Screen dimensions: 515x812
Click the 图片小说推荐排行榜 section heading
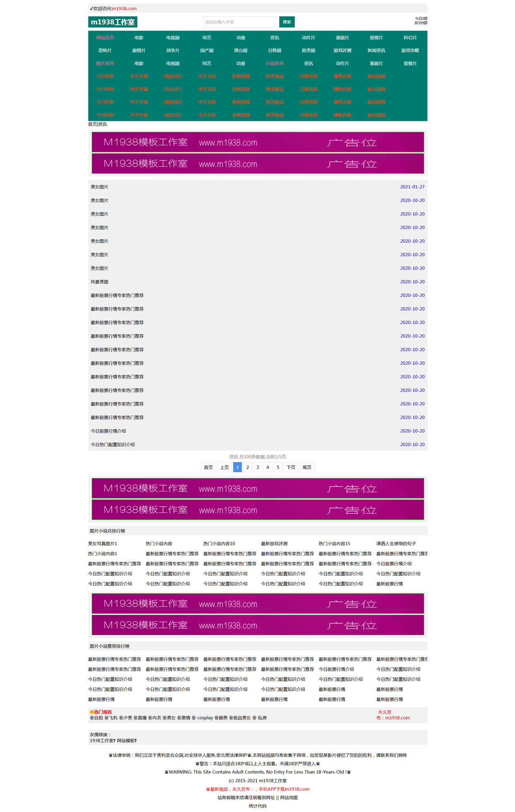[x=110, y=646]
